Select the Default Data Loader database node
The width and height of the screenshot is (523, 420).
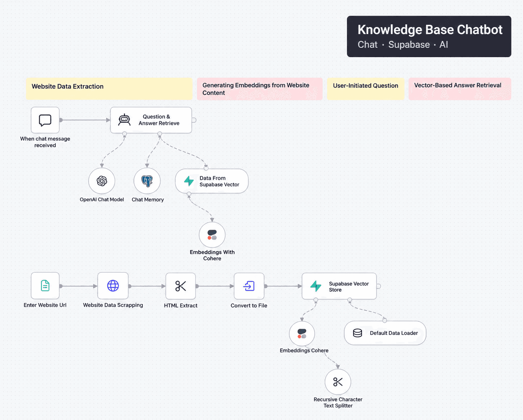point(385,333)
